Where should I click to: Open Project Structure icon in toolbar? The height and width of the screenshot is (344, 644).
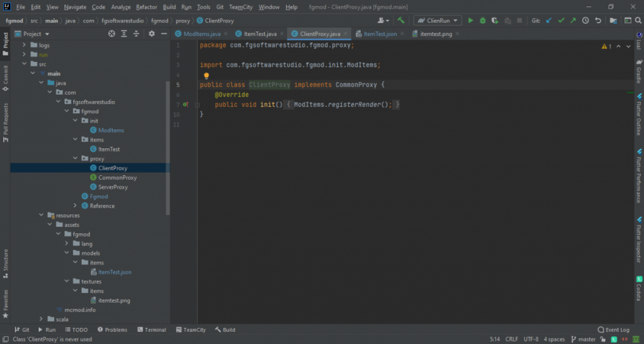613,21
